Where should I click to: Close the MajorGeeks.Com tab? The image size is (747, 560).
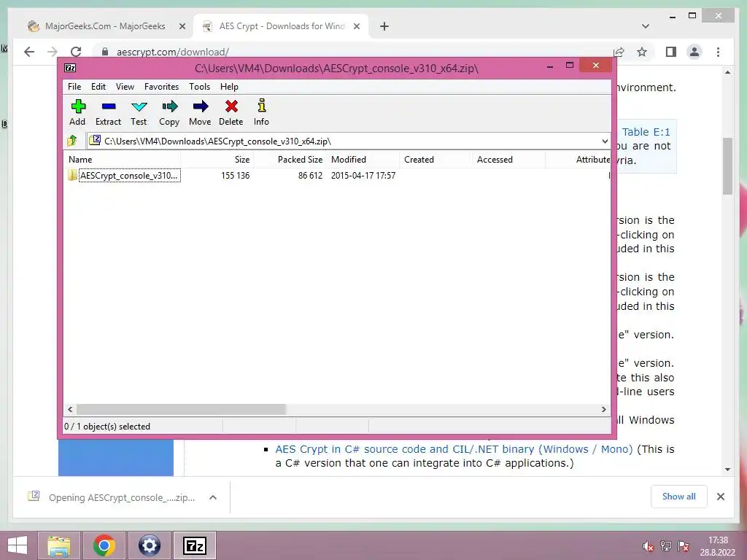click(x=182, y=27)
